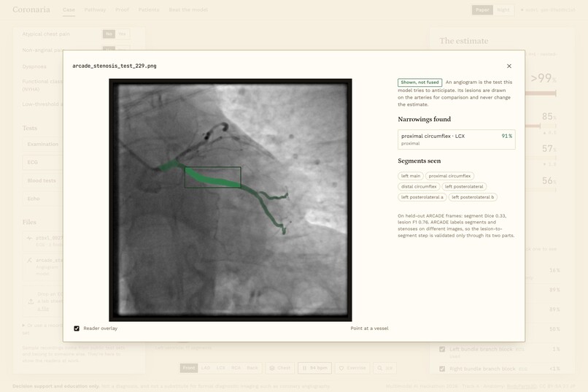Expand the Examination tests section

click(x=43, y=144)
